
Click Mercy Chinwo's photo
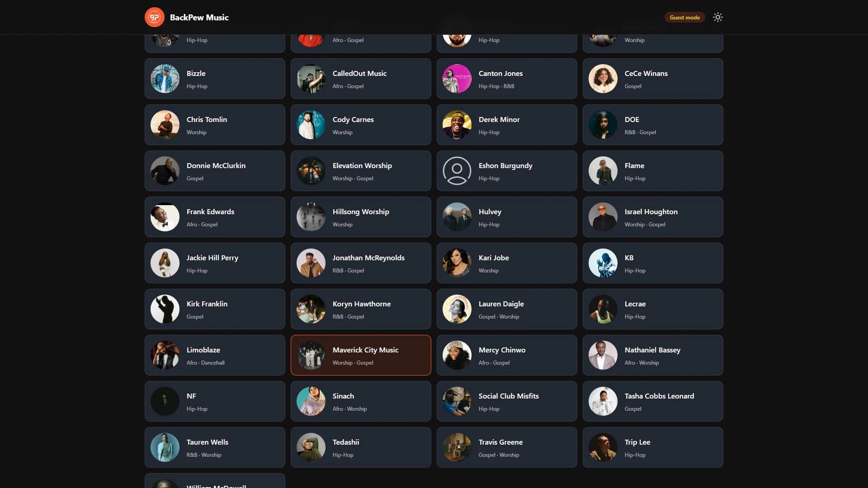pyautogui.click(x=457, y=355)
